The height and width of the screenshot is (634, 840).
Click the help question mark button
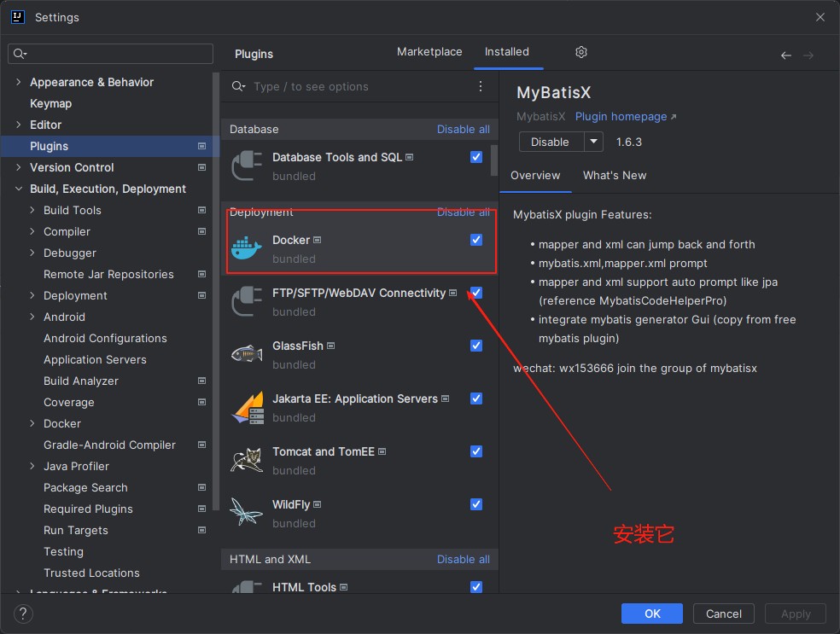click(x=23, y=614)
